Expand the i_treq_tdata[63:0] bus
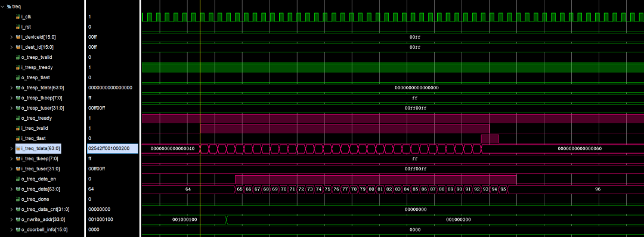 [x=11, y=148]
